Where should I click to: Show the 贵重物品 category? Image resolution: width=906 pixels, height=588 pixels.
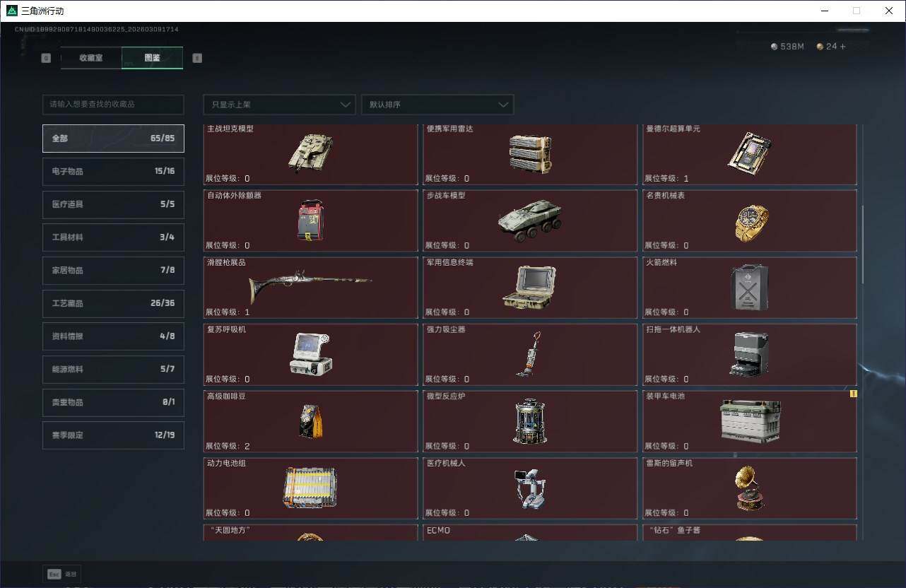point(113,402)
